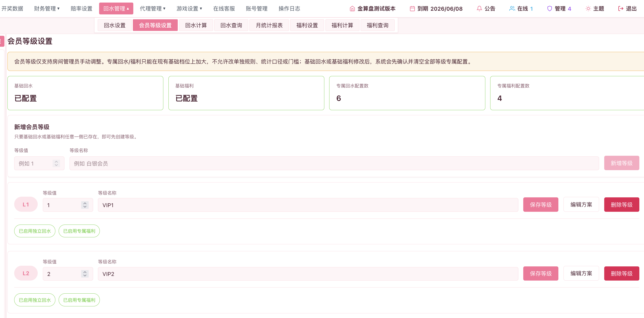Click the 基础福利 已配置 card
Screen dimensions: 644x318
pos(246,93)
